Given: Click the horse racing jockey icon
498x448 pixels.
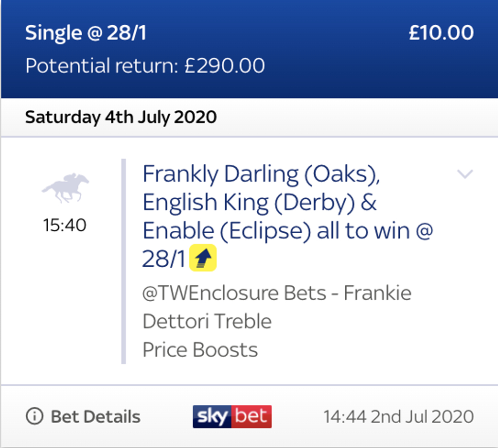Looking at the screenshot, I should coord(66,188).
